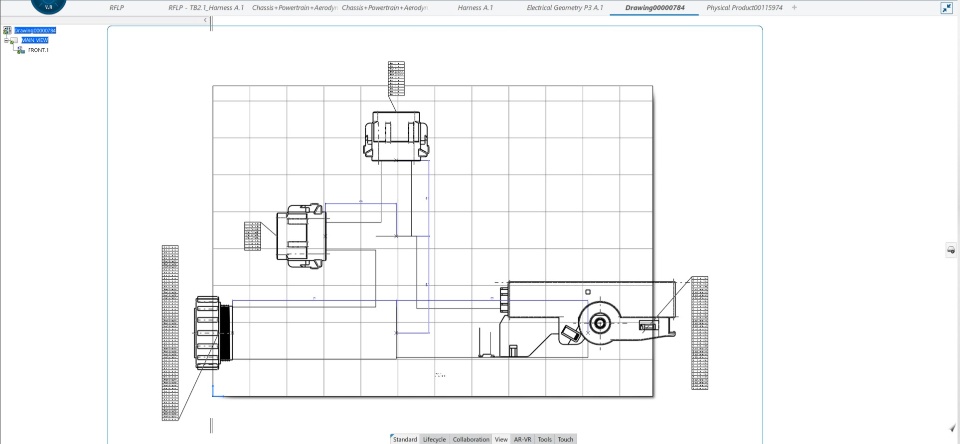The image size is (960, 444).
Task: Select FRONT.1 in the specification tree
Action: [x=38, y=49]
